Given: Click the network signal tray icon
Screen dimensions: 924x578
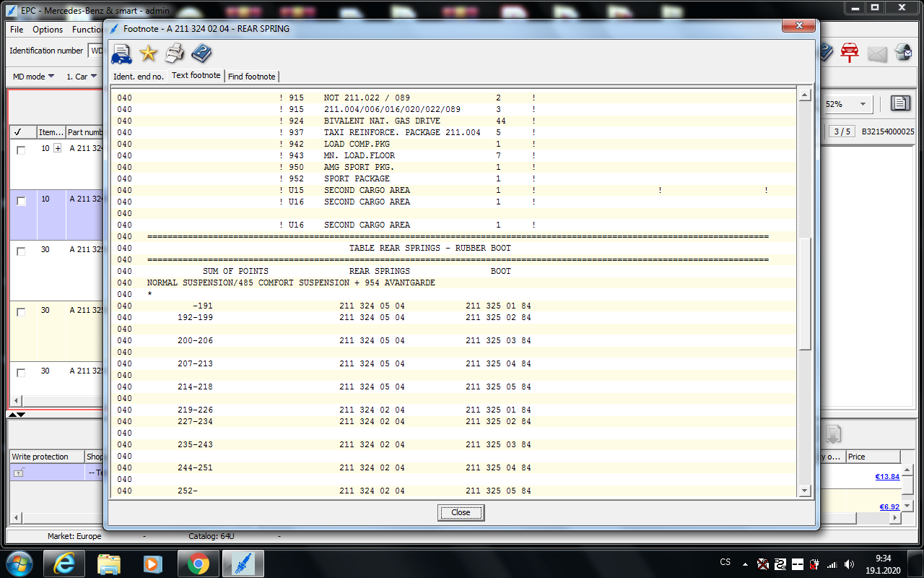Looking at the screenshot, I should (x=832, y=564).
